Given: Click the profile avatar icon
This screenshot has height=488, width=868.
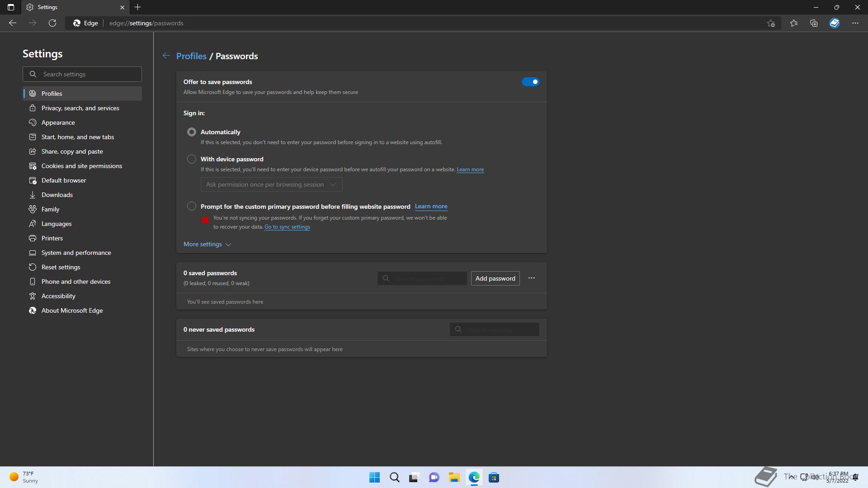Looking at the screenshot, I should [835, 23].
